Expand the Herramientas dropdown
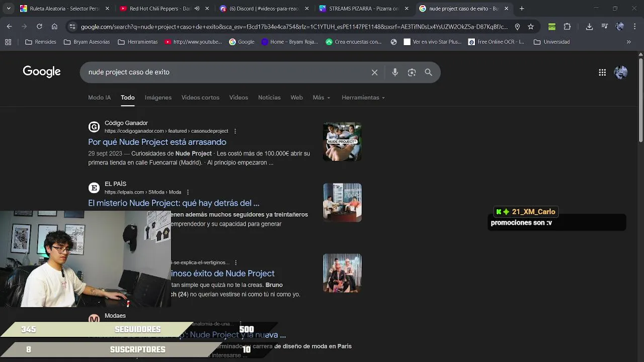Screen dimensions: 644x362 (x=363, y=98)
